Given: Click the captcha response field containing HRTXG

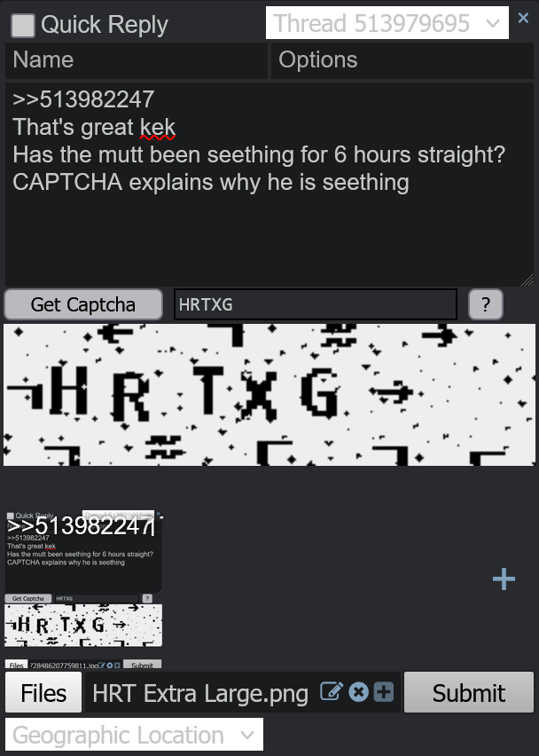Looking at the screenshot, I should point(316,304).
